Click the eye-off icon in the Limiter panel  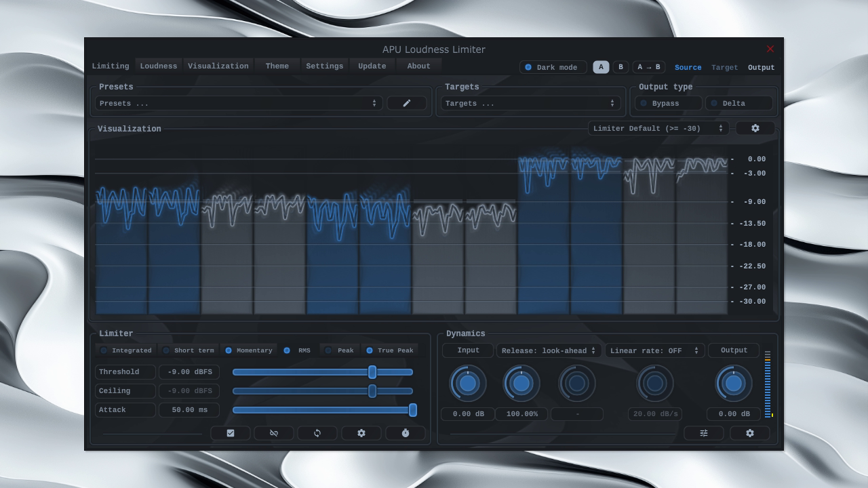pos(274,432)
